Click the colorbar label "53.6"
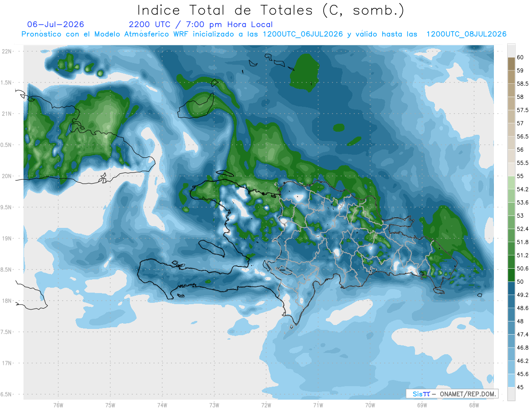 click(x=523, y=203)
